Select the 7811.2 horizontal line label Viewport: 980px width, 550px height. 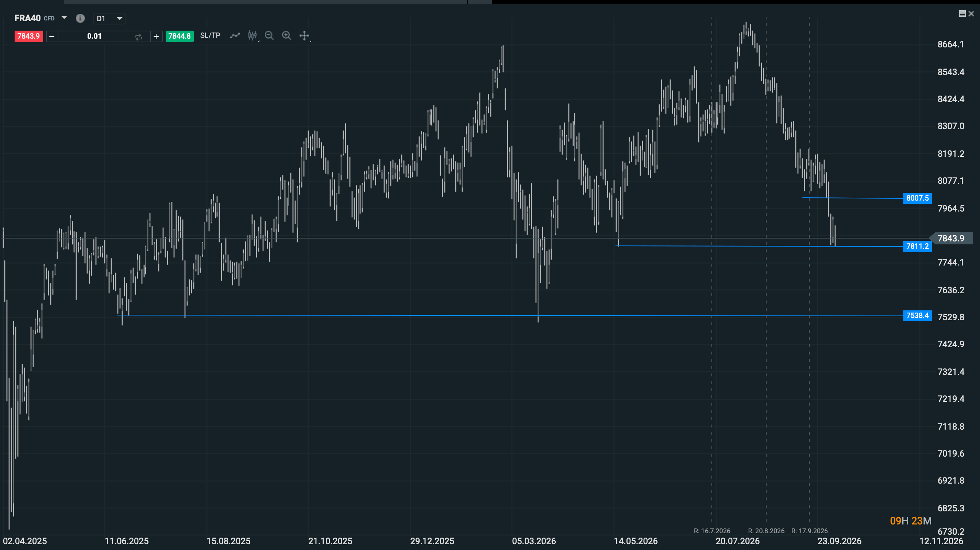tap(917, 246)
